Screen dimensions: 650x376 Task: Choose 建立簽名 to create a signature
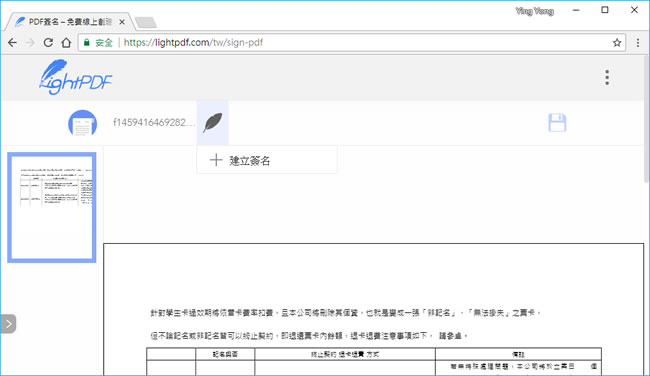pos(267,160)
